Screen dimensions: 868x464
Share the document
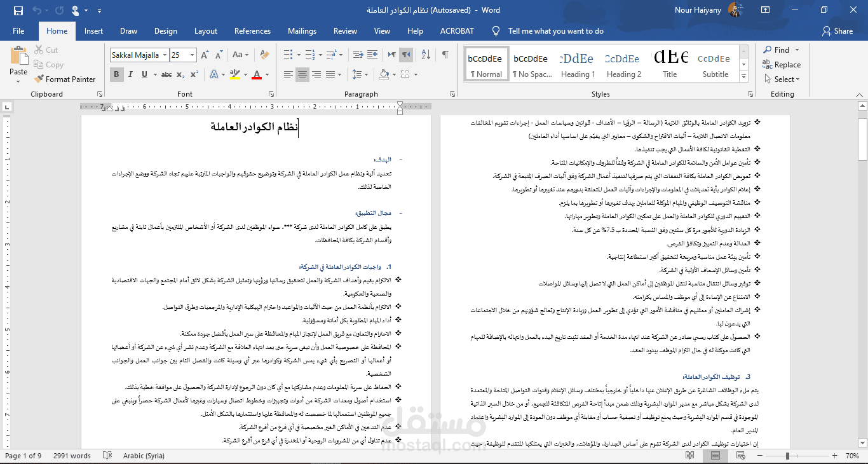[837, 31]
